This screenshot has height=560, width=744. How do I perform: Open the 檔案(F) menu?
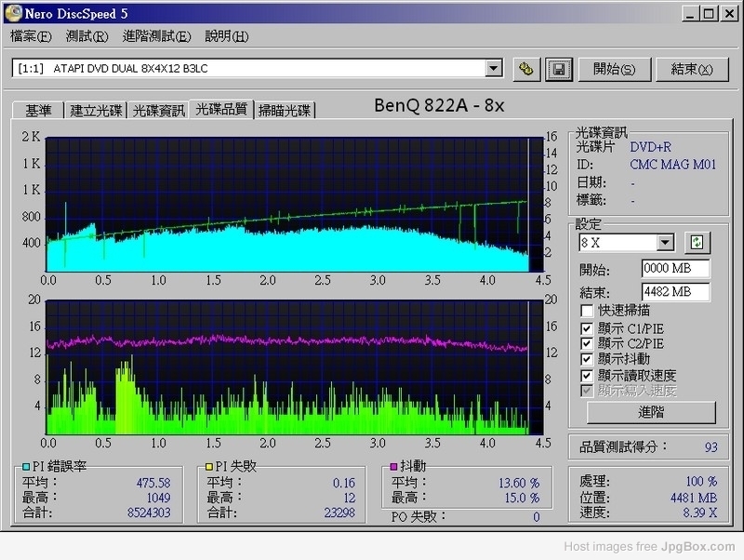[31, 36]
